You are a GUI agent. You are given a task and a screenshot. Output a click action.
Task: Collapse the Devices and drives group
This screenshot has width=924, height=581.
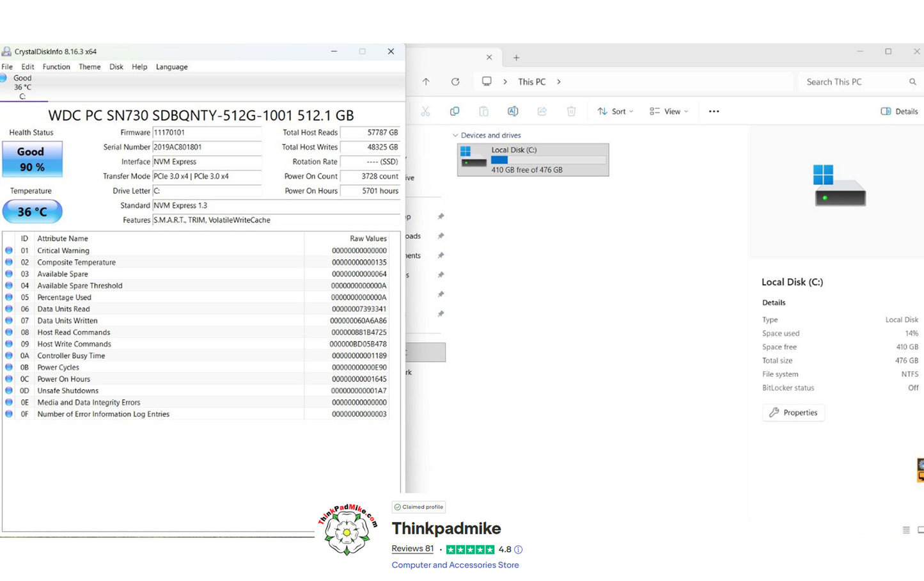pyautogui.click(x=455, y=136)
